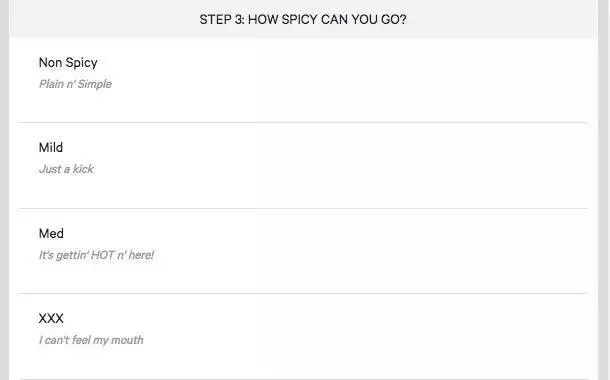Click the gray left page margin
The width and height of the screenshot is (610, 380).
tap(4, 190)
